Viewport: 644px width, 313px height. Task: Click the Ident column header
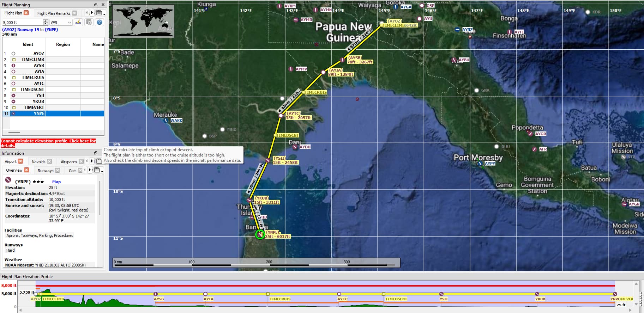[28, 44]
